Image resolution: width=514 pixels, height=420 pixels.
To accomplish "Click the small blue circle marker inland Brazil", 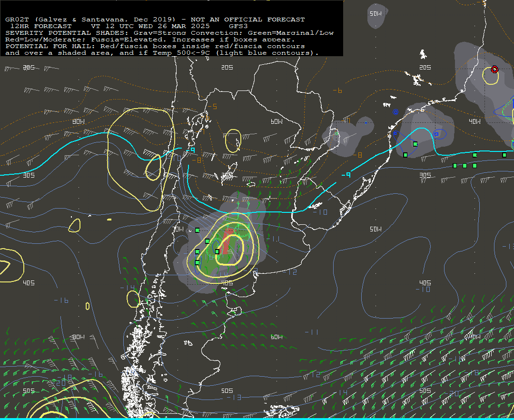I will point(395,112).
